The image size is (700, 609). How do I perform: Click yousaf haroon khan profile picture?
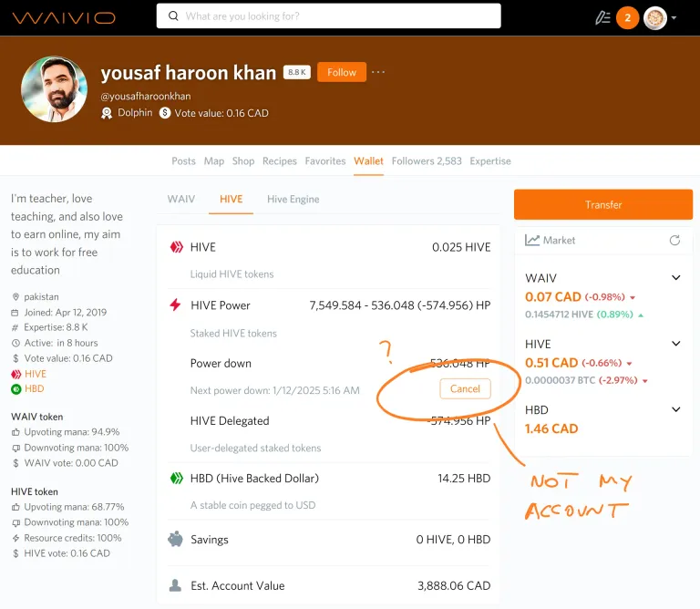[54, 88]
